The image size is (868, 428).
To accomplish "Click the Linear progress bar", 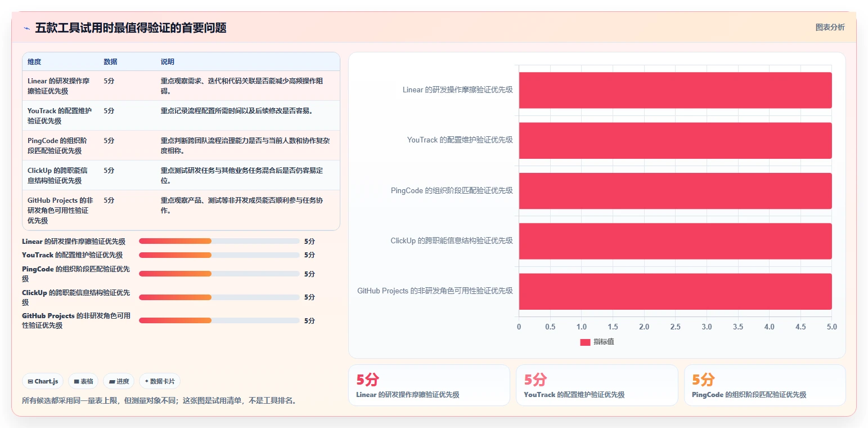I will coord(219,241).
